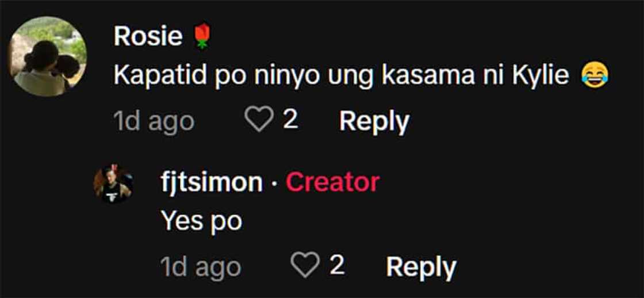Like fjtsimon's reply with the heart icon
644x298 pixels.
(x=305, y=265)
